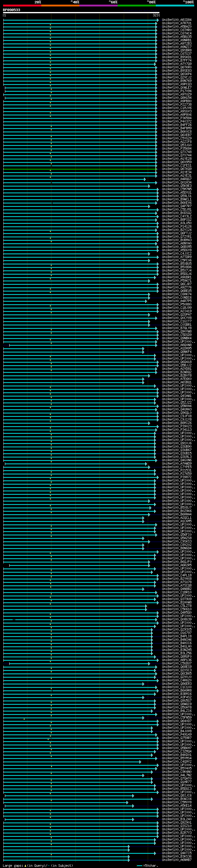Select the UniRef100_Q6Q418 label

point(177,362)
